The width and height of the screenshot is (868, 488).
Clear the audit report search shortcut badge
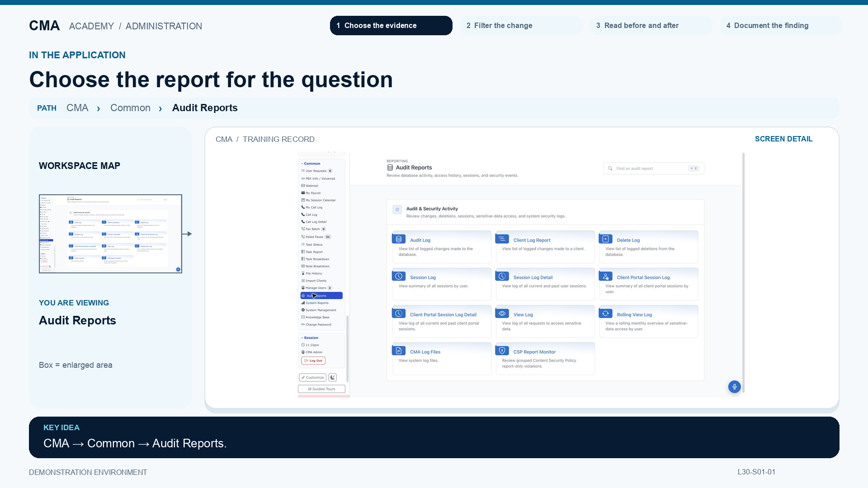(x=693, y=169)
